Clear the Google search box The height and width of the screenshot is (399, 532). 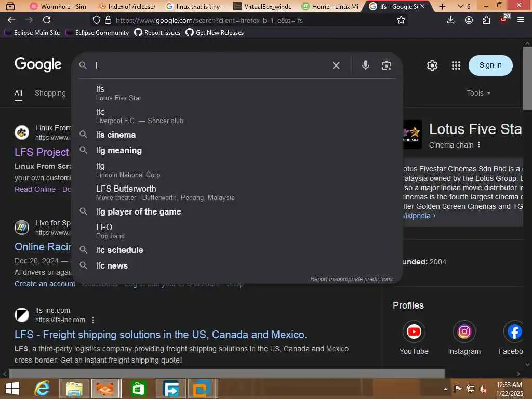(x=336, y=65)
